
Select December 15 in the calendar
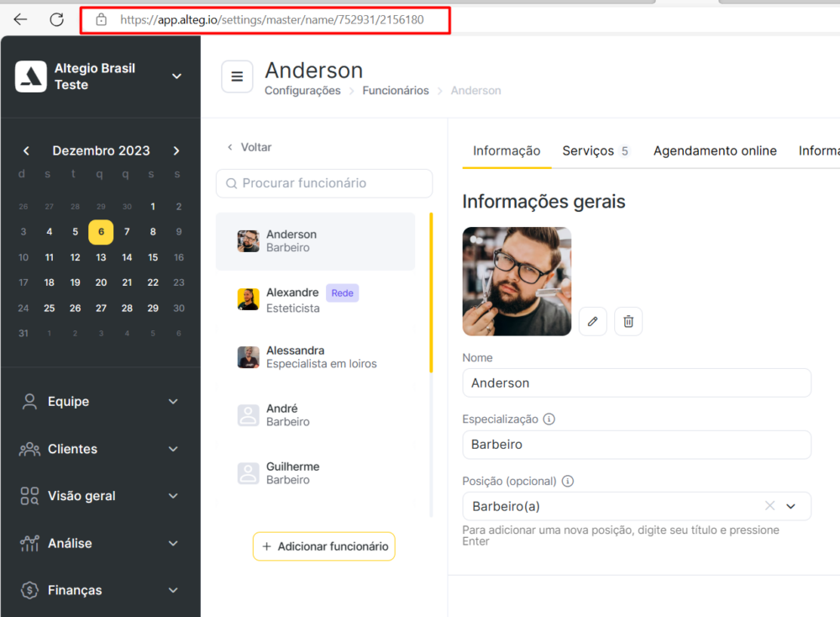click(153, 257)
